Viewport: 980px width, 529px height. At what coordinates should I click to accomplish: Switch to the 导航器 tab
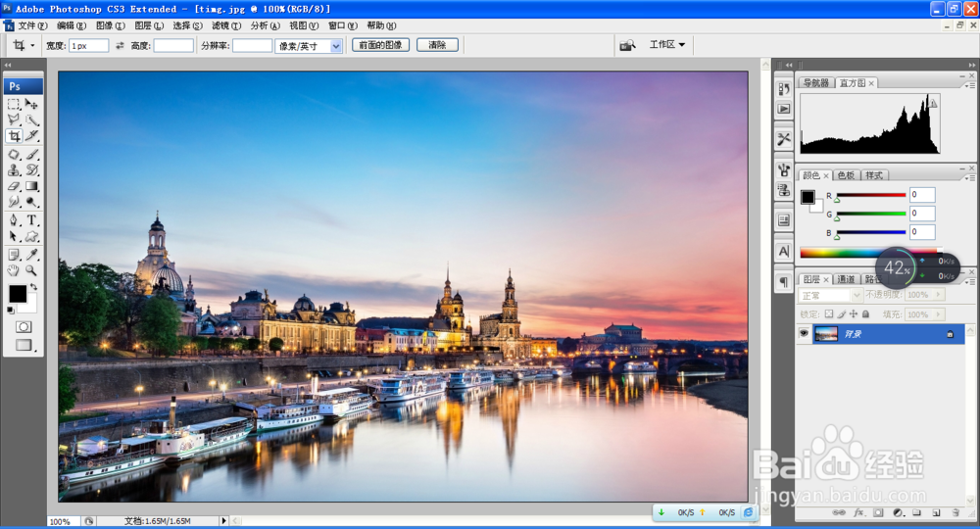click(x=815, y=82)
